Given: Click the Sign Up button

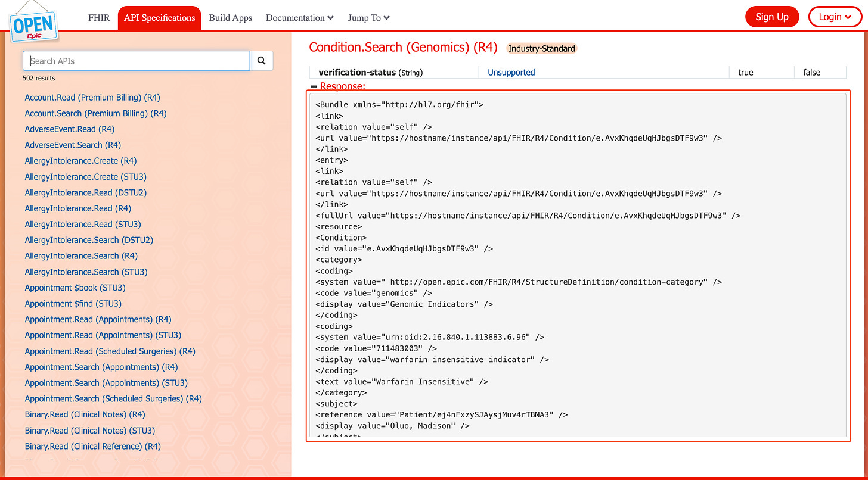Looking at the screenshot, I should 772,17.
